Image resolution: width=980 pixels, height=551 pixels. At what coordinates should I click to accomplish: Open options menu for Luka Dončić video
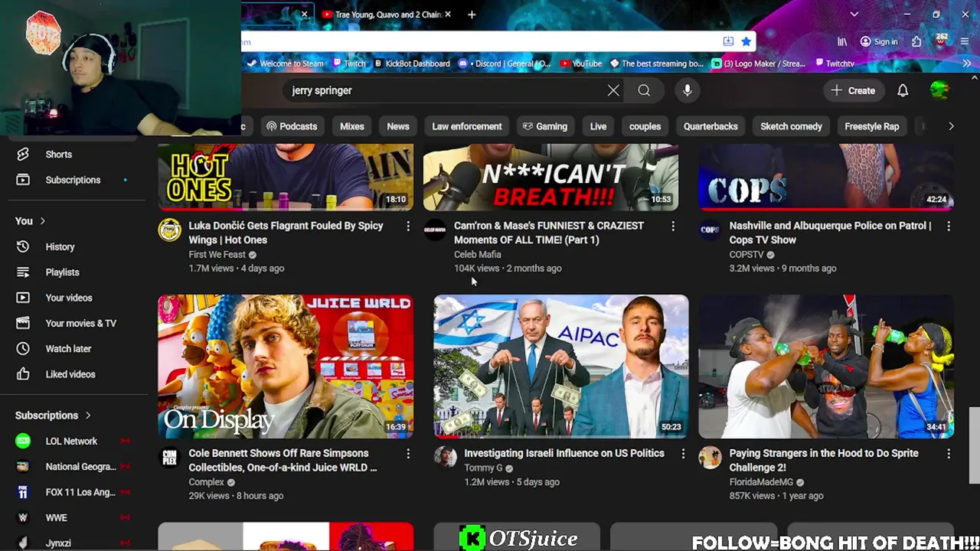[408, 226]
